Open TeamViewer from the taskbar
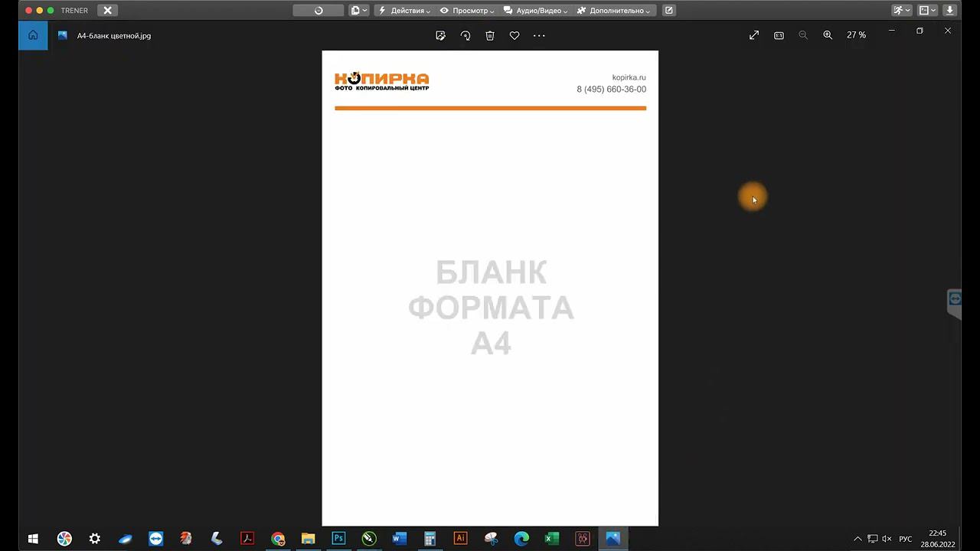 pyautogui.click(x=155, y=539)
